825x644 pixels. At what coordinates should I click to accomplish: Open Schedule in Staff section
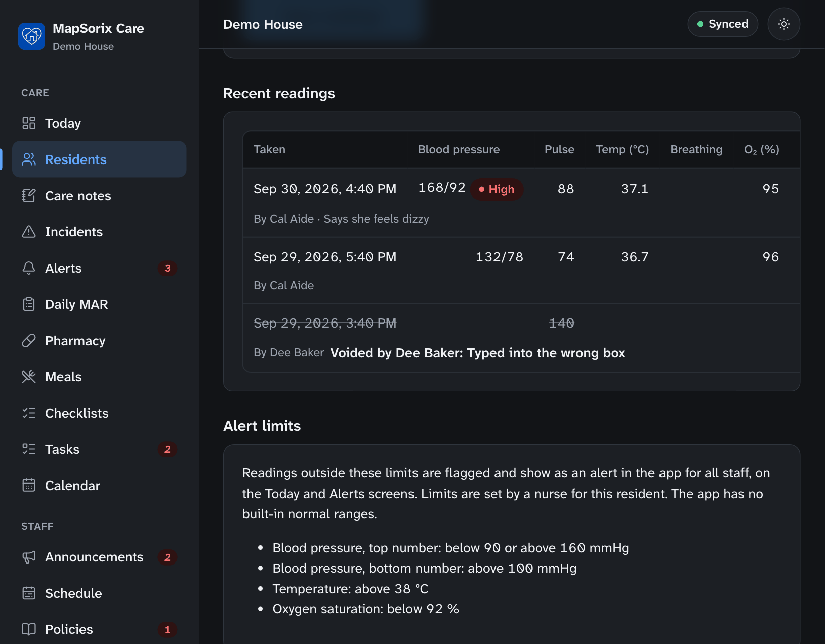pos(99,593)
